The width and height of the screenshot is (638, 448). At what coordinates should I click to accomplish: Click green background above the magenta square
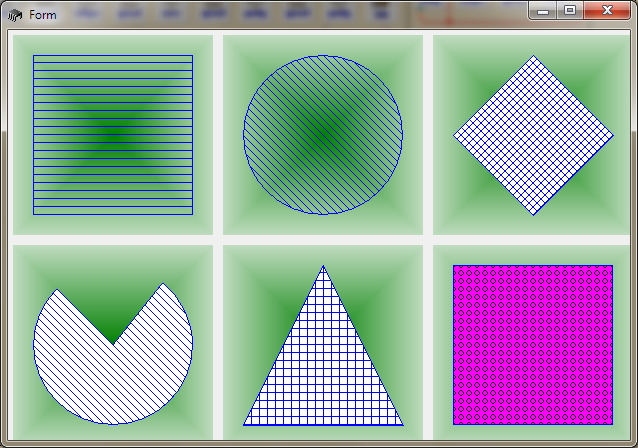pos(533,254)
